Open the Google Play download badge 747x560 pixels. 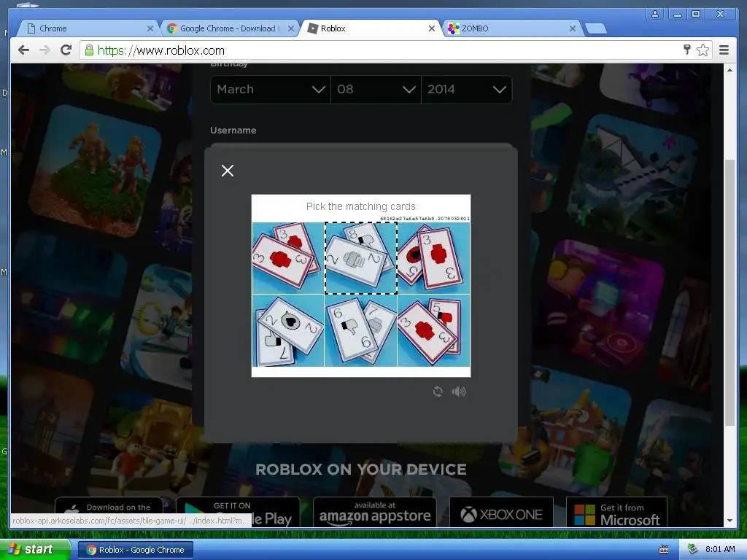point(239,513)
